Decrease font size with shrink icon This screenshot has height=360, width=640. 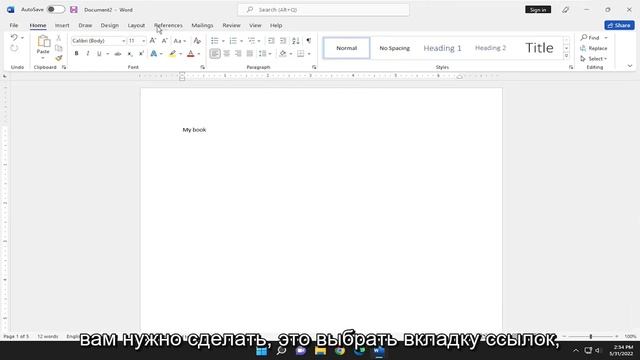point(164,40)
